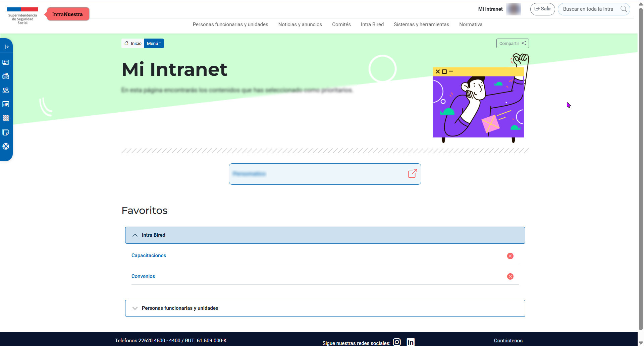Open the calendar sidebar icon
644x346 pixels.
click(6, 104)
